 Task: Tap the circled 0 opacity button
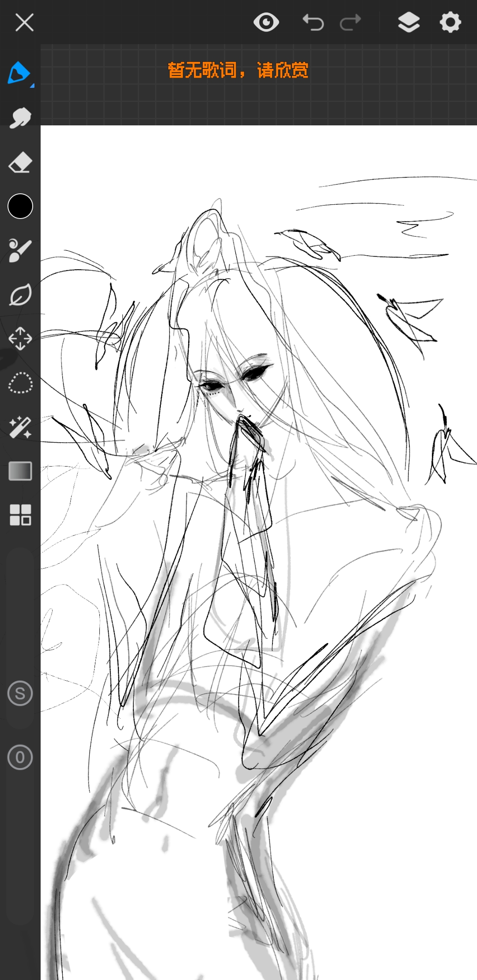[x=20, y=758]
